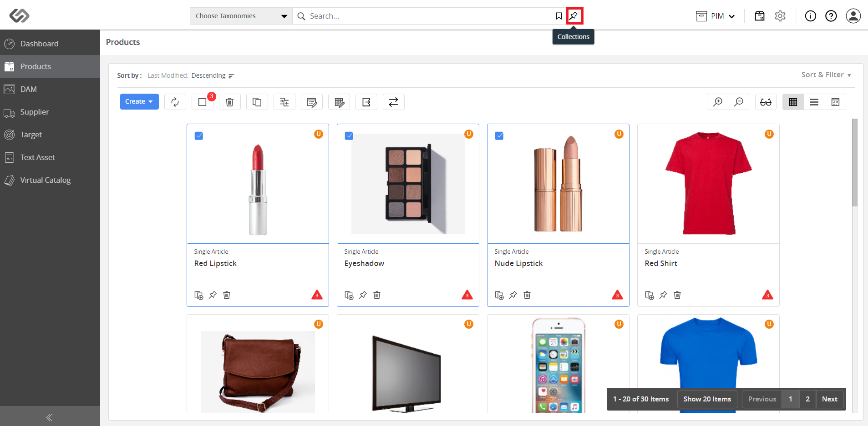Uncheck the Nude Lipstick checkbox
The height and width of the screenshot is (426, 868).
click(499, 135)
